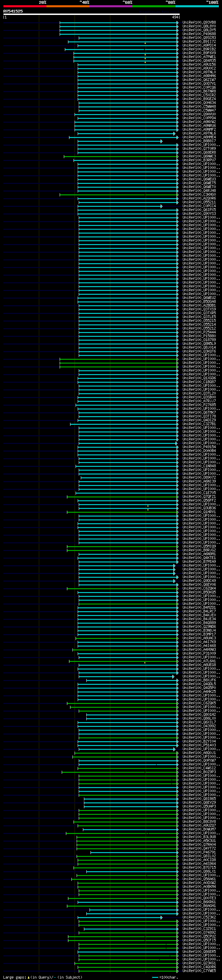Select the UniRef100_O43992 label

click(x=199, y=726)
